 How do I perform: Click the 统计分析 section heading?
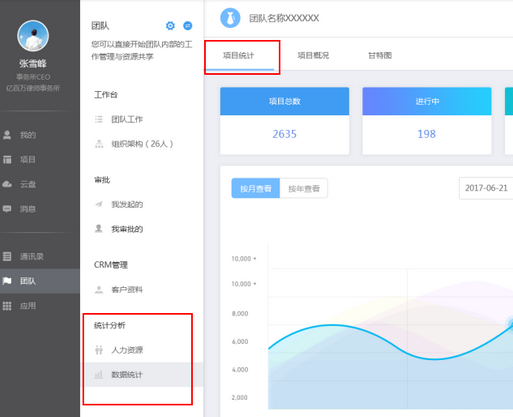click(110, 325)
